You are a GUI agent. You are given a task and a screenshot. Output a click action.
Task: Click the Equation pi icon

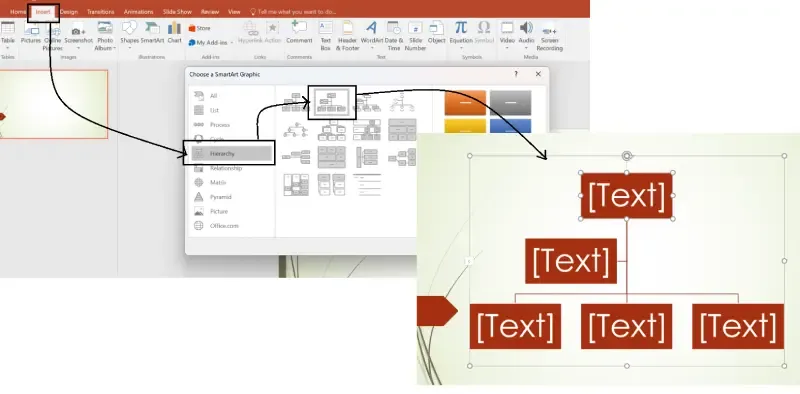coord(461,28)
